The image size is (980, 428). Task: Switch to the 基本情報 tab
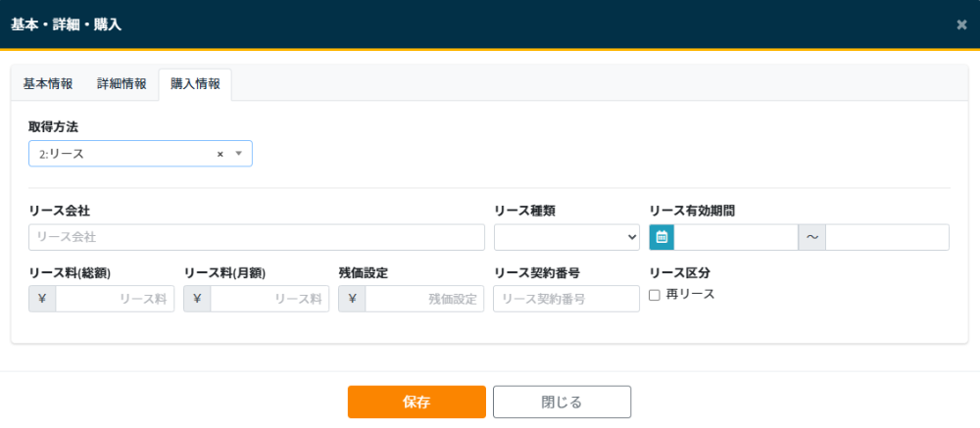click(x=48, y=84)
